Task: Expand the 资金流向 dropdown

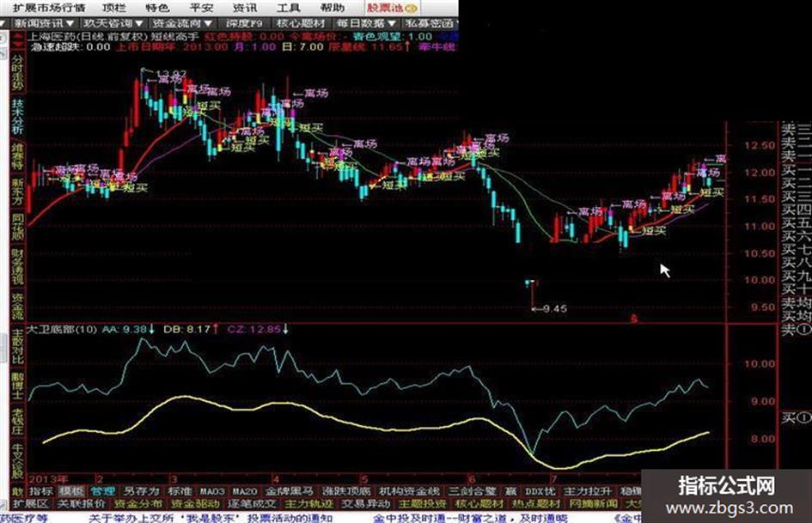Action: coord(183,23)
